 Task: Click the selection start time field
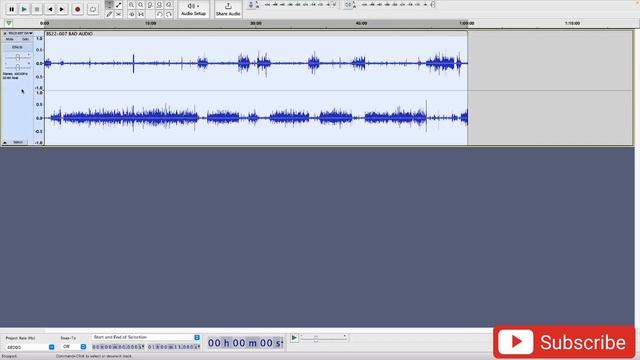(118, 347)
